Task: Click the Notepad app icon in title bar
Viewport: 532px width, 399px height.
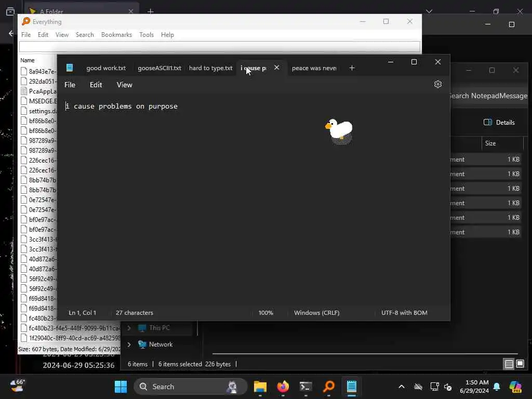Action: pyautogui.click(x=70, y=68)
